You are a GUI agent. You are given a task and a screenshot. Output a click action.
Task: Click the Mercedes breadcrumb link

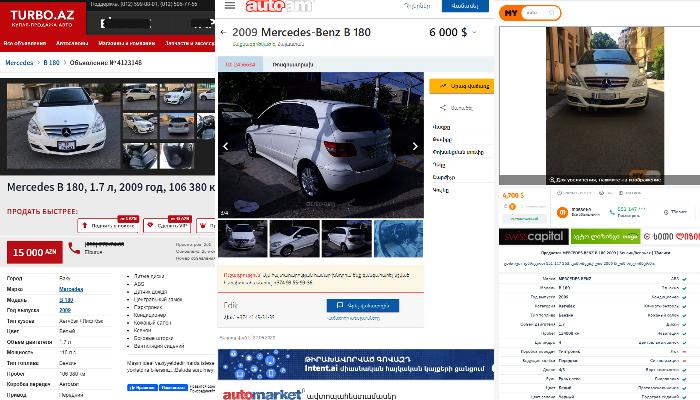pyautogui.click(x=19, y=62)
